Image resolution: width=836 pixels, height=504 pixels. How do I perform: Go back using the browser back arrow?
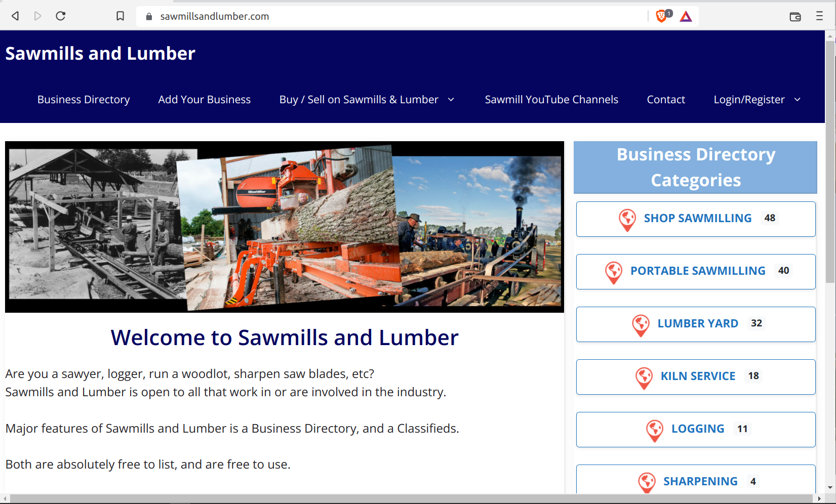15,16
